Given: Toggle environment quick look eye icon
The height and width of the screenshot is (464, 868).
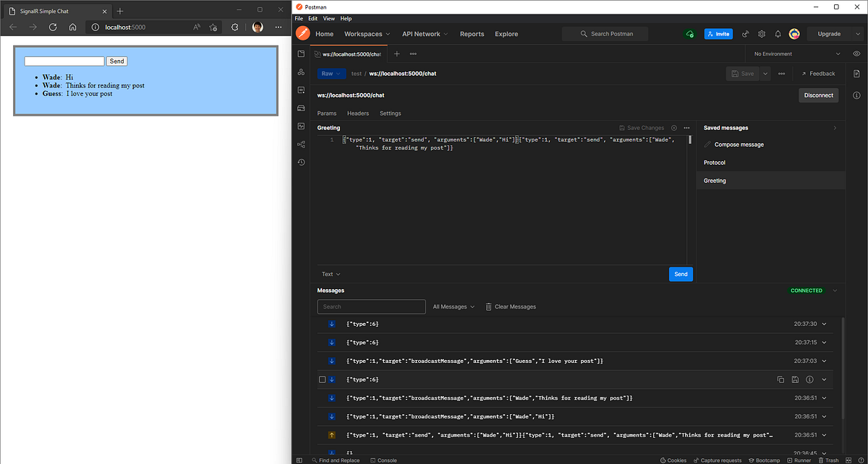Looking at the screenshot, I should [856, 54].
